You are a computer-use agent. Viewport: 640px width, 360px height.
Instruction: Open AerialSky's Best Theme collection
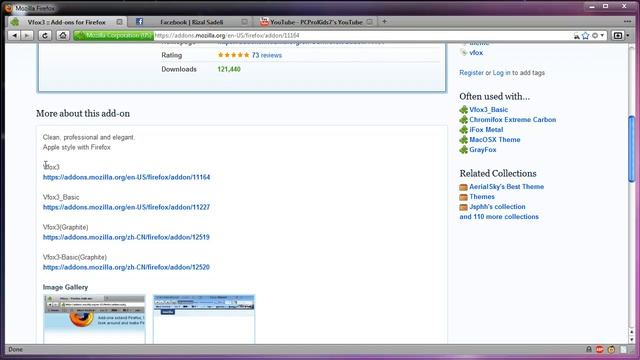[x=507, y=187]
